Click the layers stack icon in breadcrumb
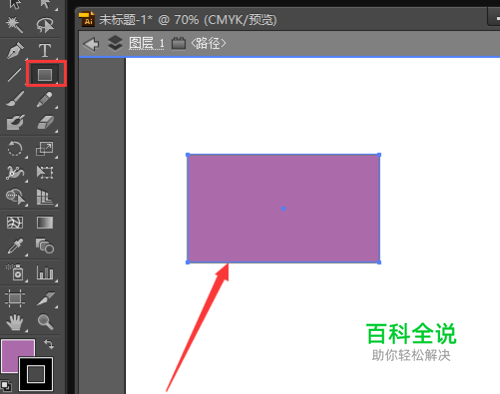The height and width of the screenshot is (394, 500). (x=115, y=43)
